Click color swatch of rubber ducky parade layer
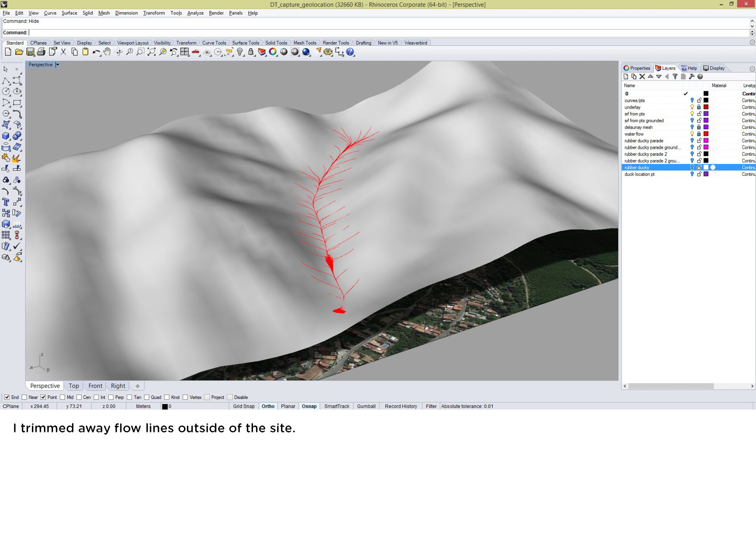Screen dimensions: 756x535 (706, 141)
